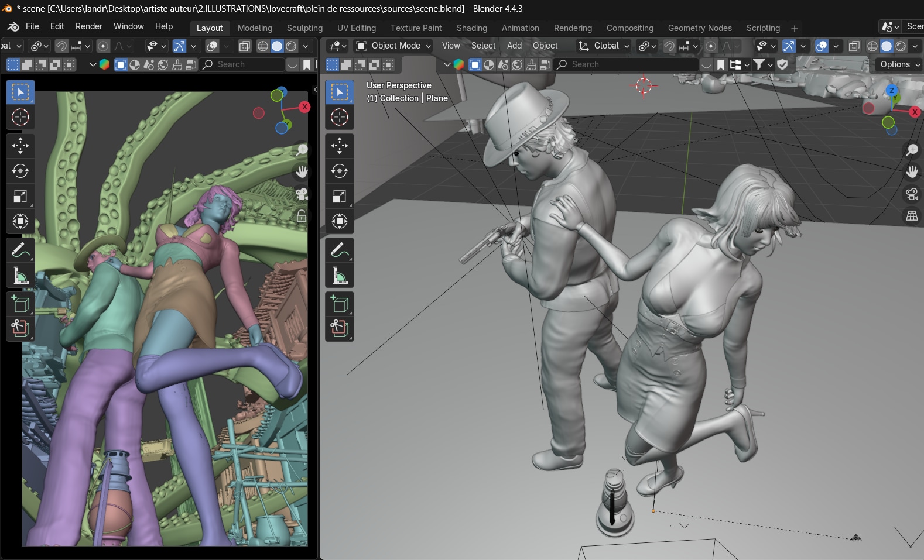Click the search field in right viewport header

click(x=626, y=64)
